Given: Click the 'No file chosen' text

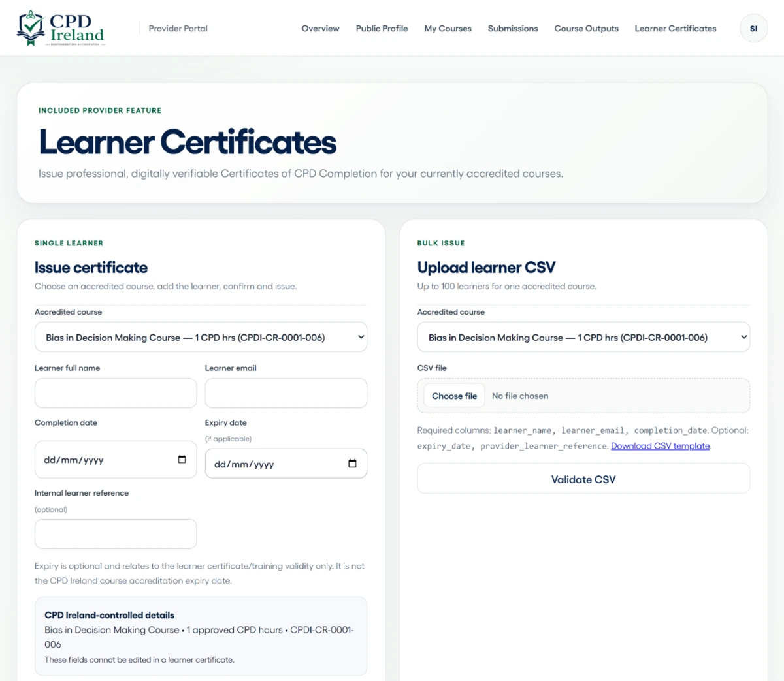Looking at the screenshot, I should click(x=520, y=396).
